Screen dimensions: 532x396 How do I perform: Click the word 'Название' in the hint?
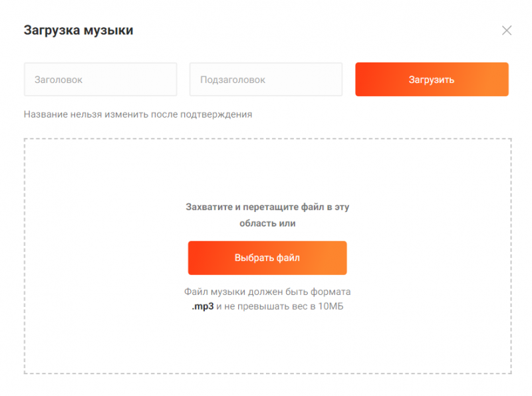pyautogui.click(x=45, y=114)
